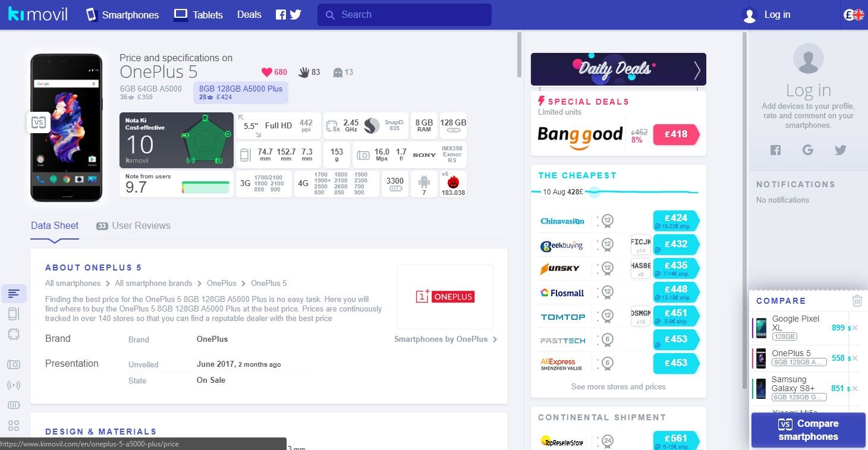Jump to processor section via sidebar chip icon
This screenshot has height=450, width=868.
(14, 335)
